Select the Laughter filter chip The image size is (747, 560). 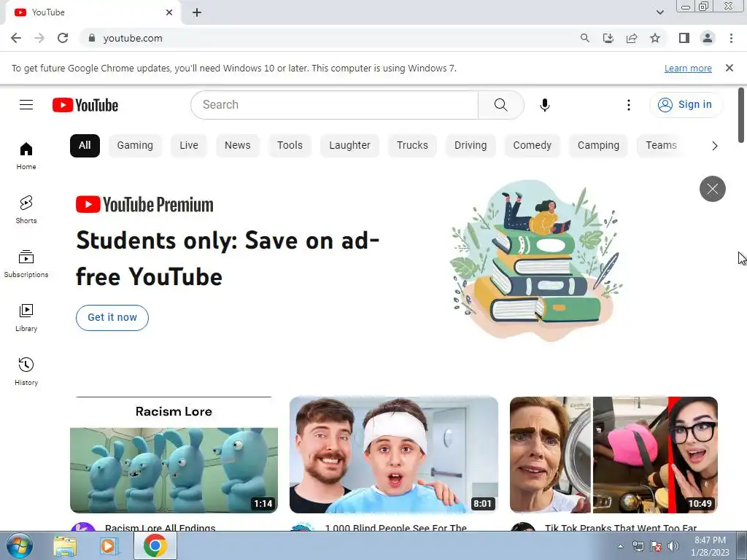349,146
